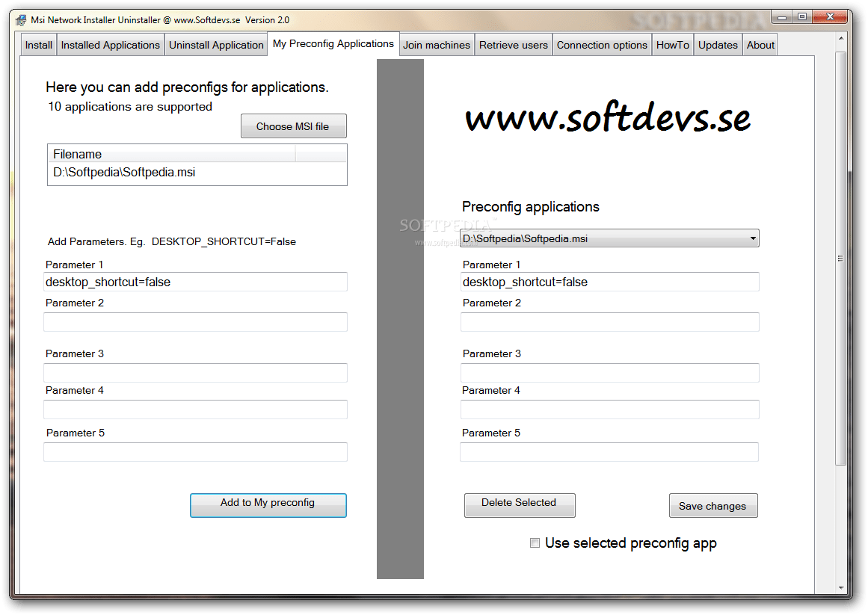Select D:\Softpedia\Softpedia.msi row in file list

pyautogui.click(x=197, y=173)
